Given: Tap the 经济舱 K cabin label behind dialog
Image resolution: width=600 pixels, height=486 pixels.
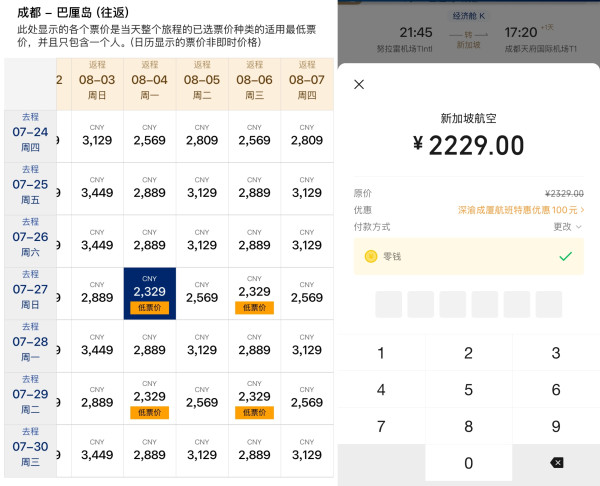Looking at the screenshot, I should [468, 16].
